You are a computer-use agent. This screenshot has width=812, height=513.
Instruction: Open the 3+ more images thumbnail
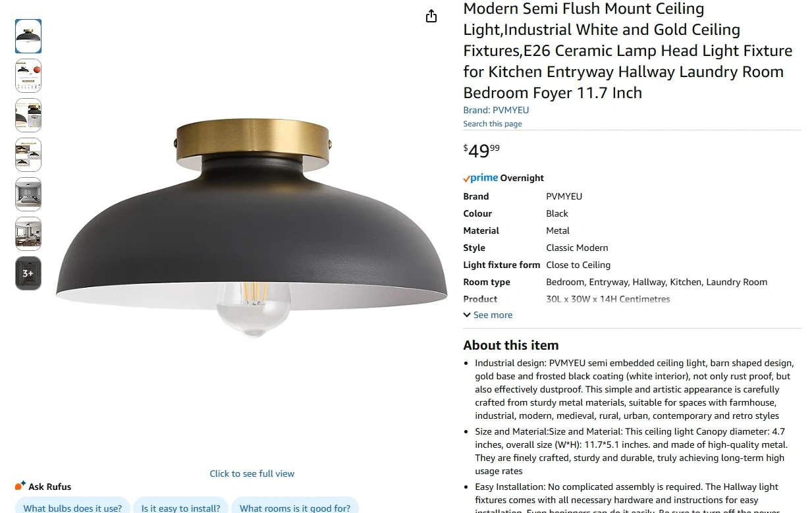click(x=28, y=273)
